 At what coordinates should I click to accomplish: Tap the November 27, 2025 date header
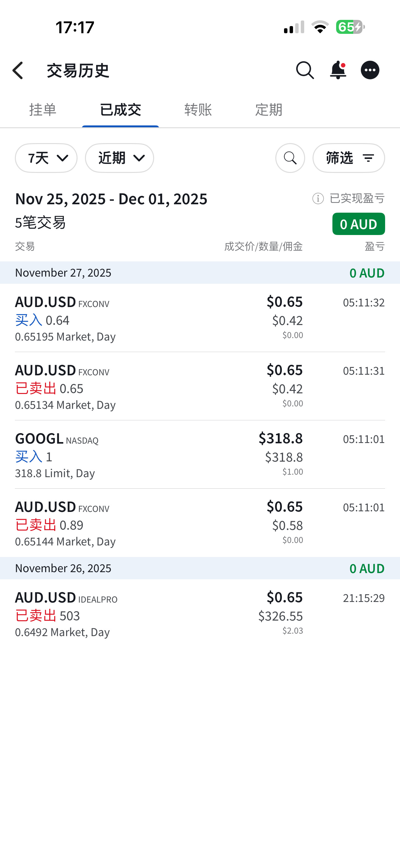point(200,273)
